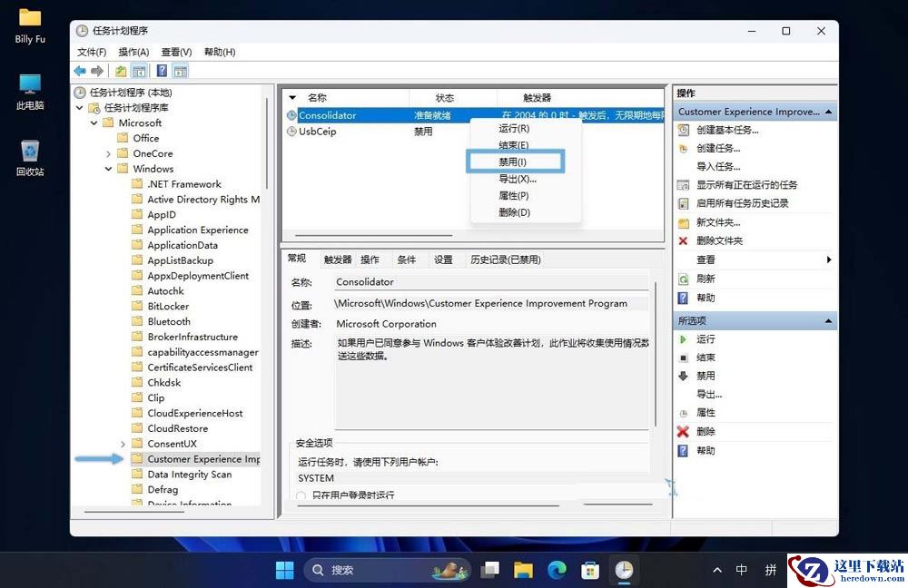Choose 导出(X)... from the context menu
This screenshot has height=588, width=908.
(x=518, y=179)
